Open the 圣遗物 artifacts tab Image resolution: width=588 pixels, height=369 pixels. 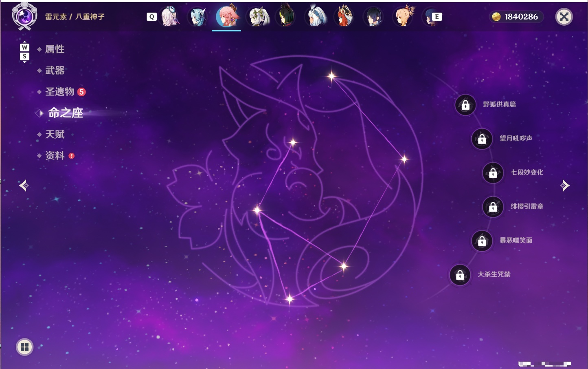pos(59,92)
